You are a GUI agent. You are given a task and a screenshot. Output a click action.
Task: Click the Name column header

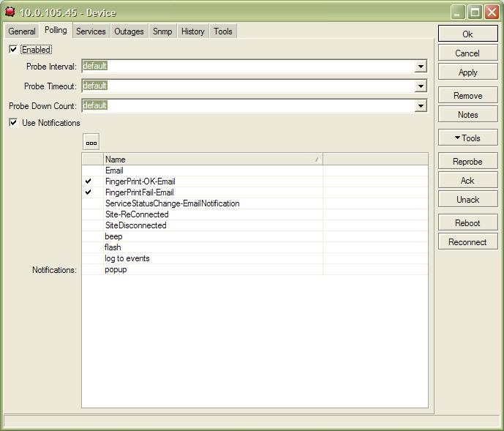[213, 160]
